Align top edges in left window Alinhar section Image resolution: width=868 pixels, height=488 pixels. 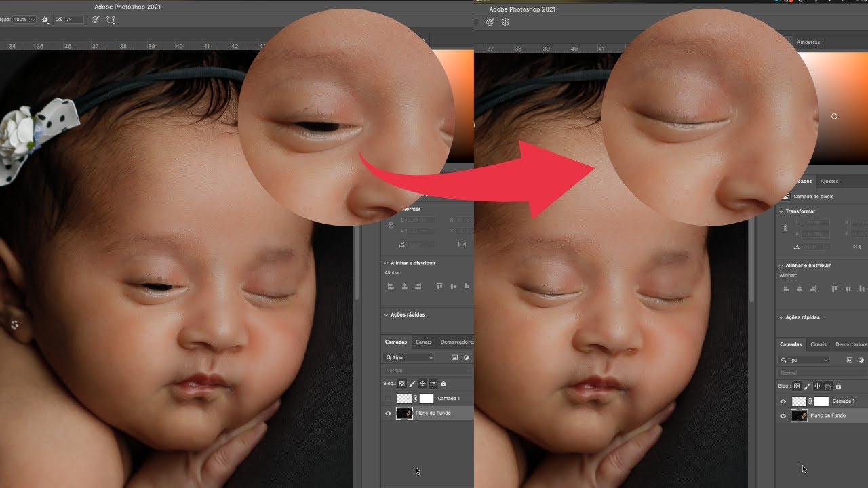pos(439,286)
